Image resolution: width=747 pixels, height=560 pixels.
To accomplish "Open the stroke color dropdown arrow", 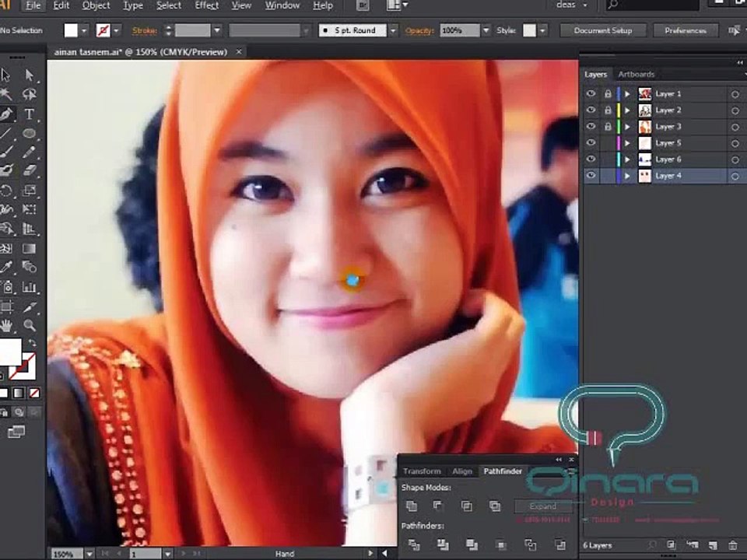I will click(x=116, y=30).
